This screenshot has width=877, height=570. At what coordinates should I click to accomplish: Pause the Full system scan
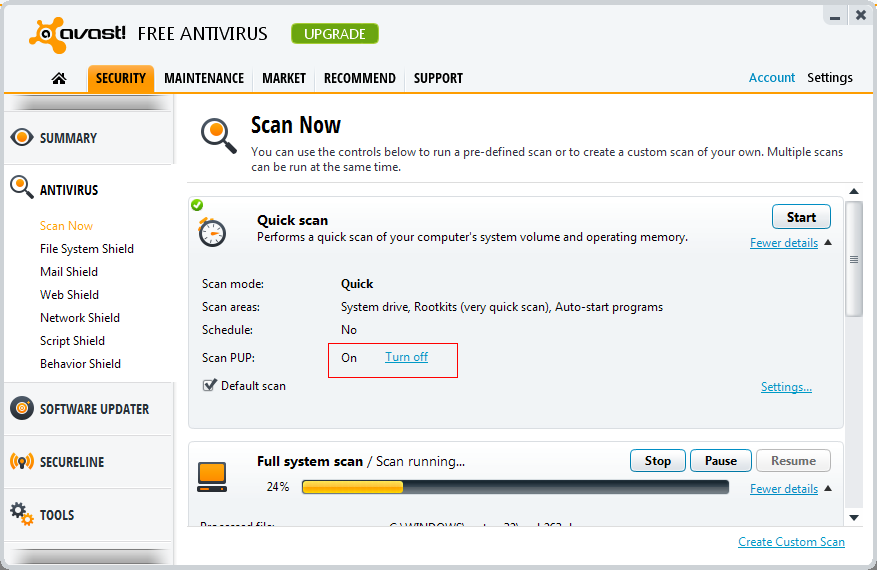(x=721, y=460)
